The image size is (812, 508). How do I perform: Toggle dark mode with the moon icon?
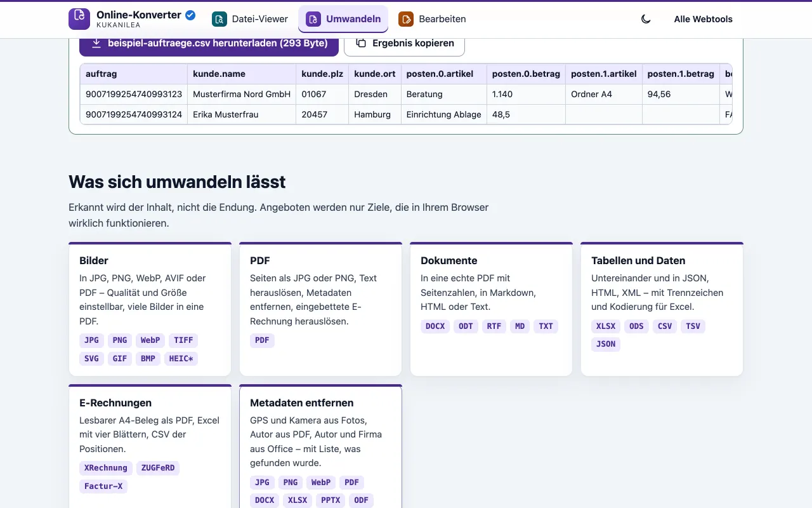(646, 19)
